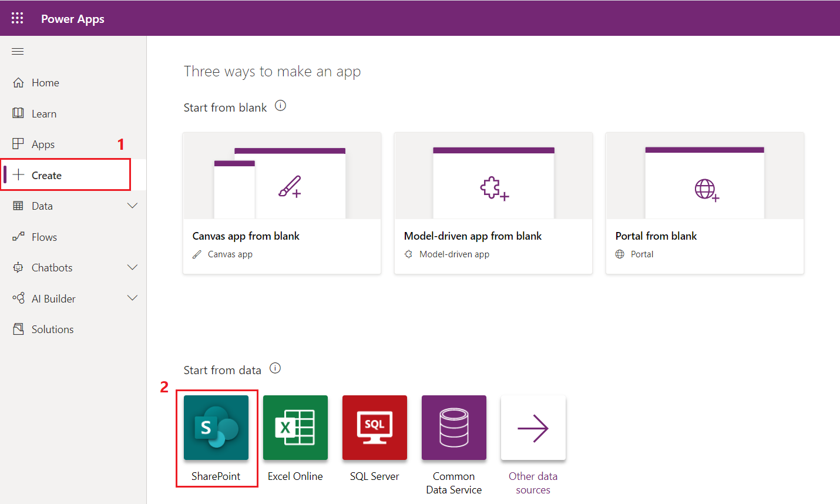
Task: Open the app launcher waffle icon
Action: point(18,18)
